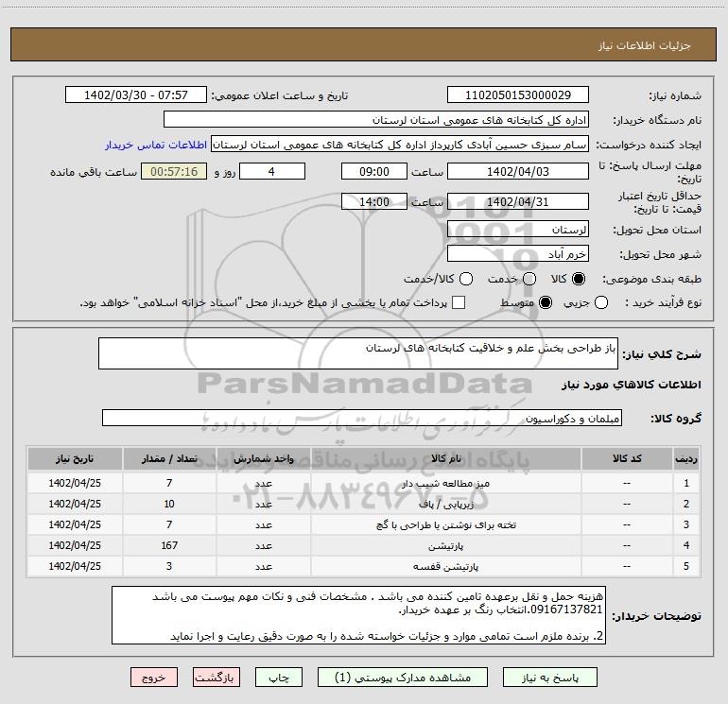Screen dimensions: 728x704
Task: Click the city field خرم آباد
Action: 518,254
